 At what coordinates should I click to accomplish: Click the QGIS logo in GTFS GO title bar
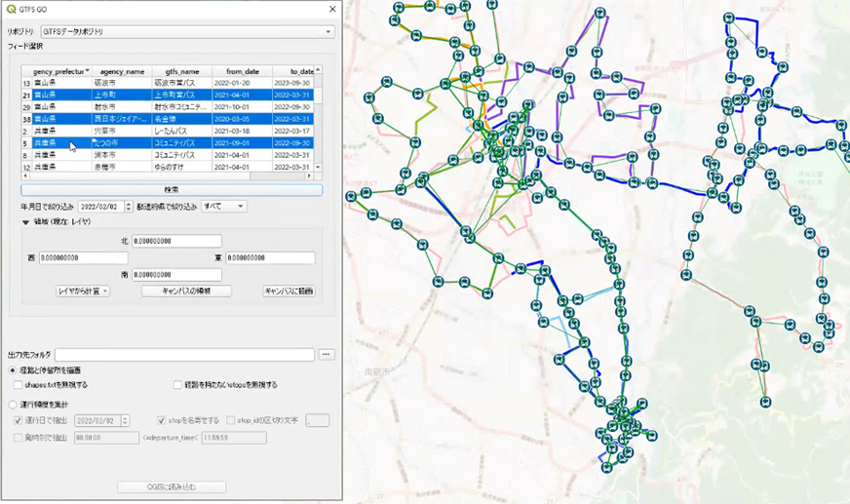(11, 10)
